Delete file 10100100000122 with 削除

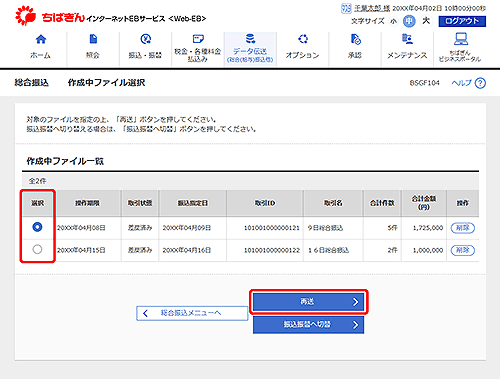coord(463,250)
